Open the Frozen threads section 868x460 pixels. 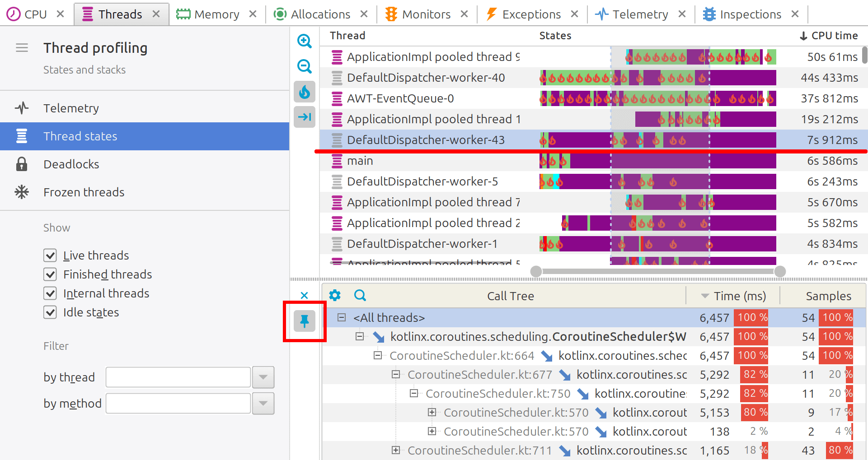pyautogui.click(x=145, y=192)
